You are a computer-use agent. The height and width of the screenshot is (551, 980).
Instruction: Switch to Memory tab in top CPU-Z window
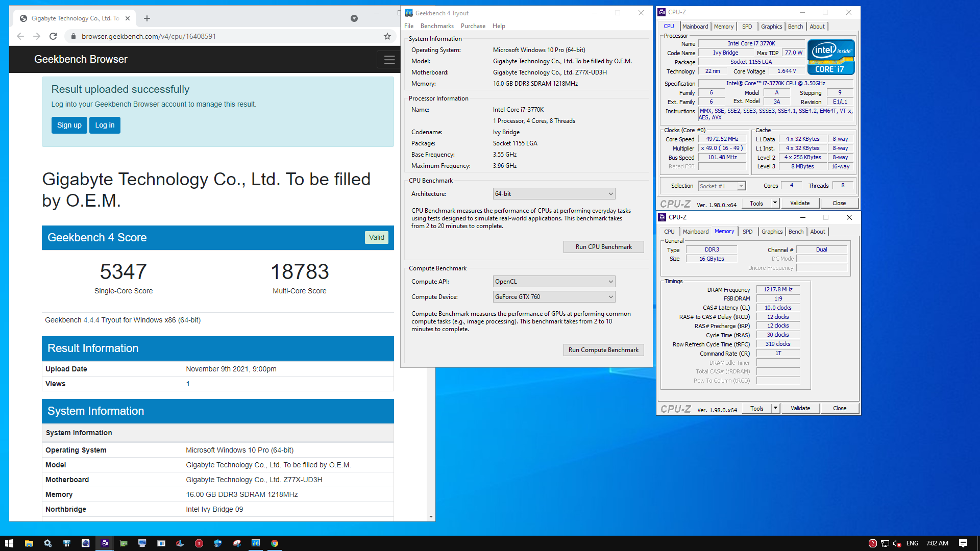point(724,27)
